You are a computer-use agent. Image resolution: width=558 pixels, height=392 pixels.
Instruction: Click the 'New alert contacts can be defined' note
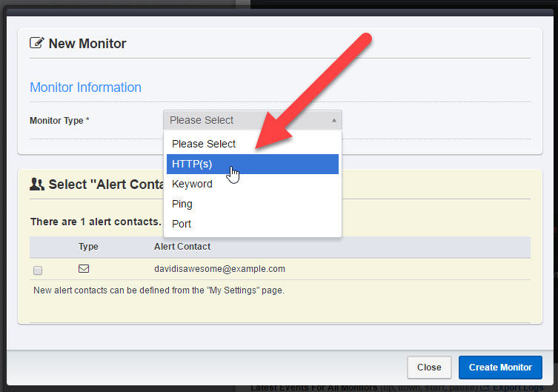[159, 290]
